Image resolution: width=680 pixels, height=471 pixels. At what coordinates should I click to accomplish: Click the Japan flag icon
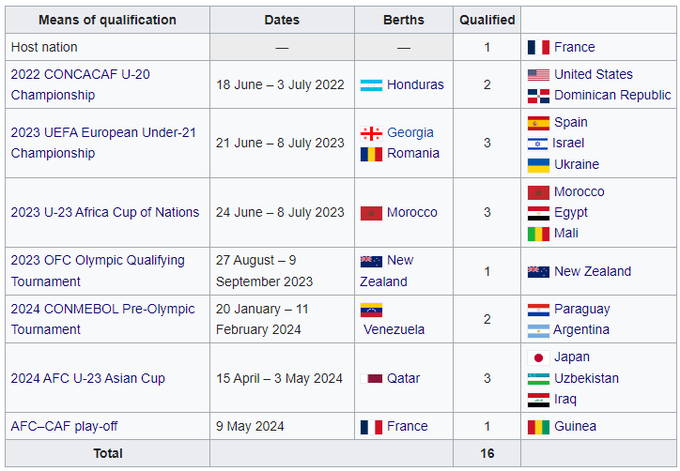[x=538, y=357]
